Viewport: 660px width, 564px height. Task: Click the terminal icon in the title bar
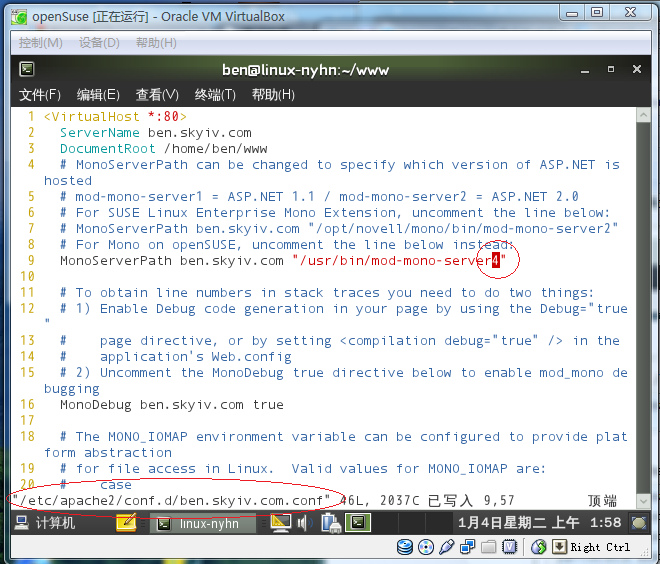[27, 69]
